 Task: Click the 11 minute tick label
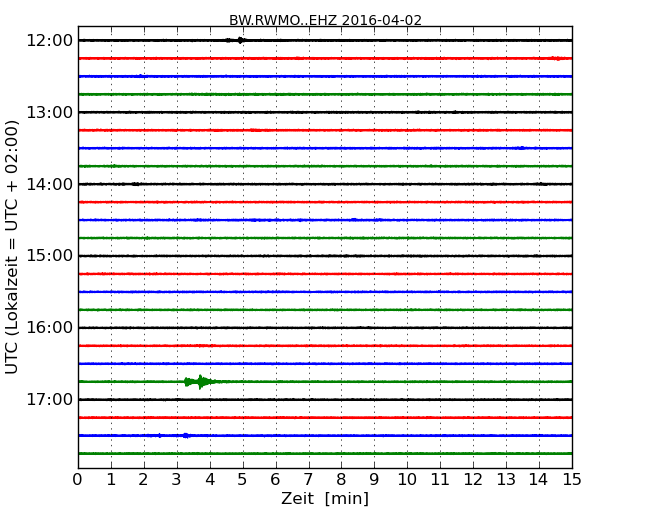[440, 480]
